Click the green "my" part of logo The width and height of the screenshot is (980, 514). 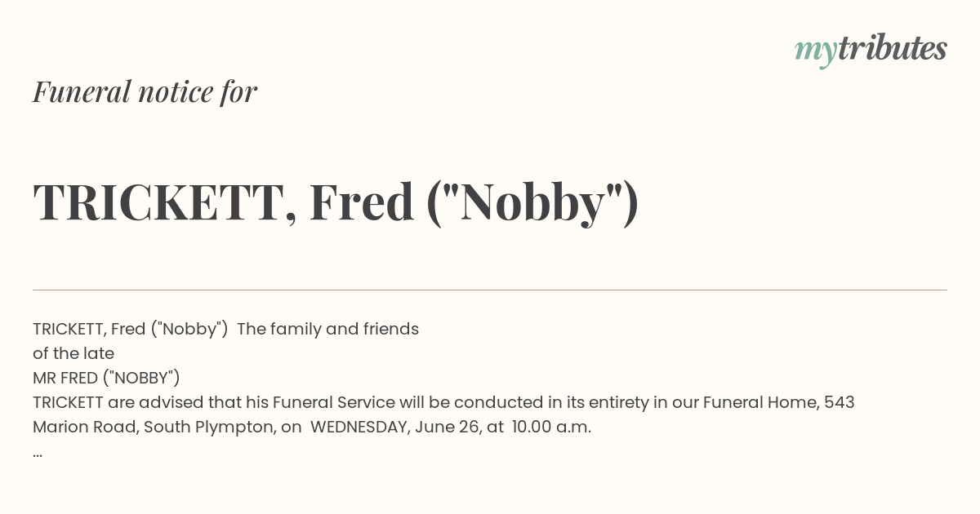pyautogui.click(x=815, y=51)
